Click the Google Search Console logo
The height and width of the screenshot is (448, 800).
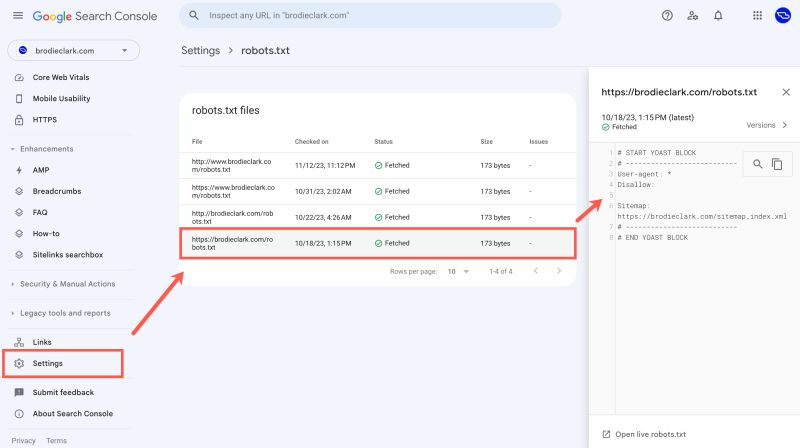(95, 16)
